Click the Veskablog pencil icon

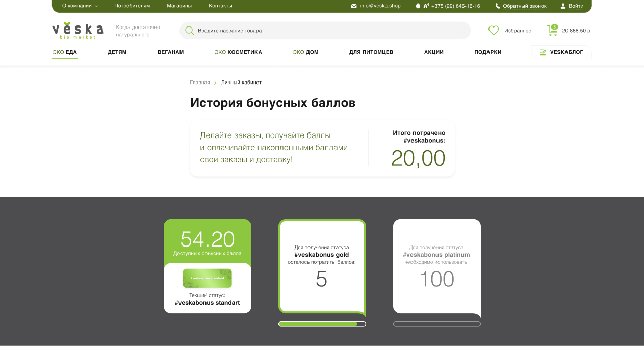coord(543,52)
